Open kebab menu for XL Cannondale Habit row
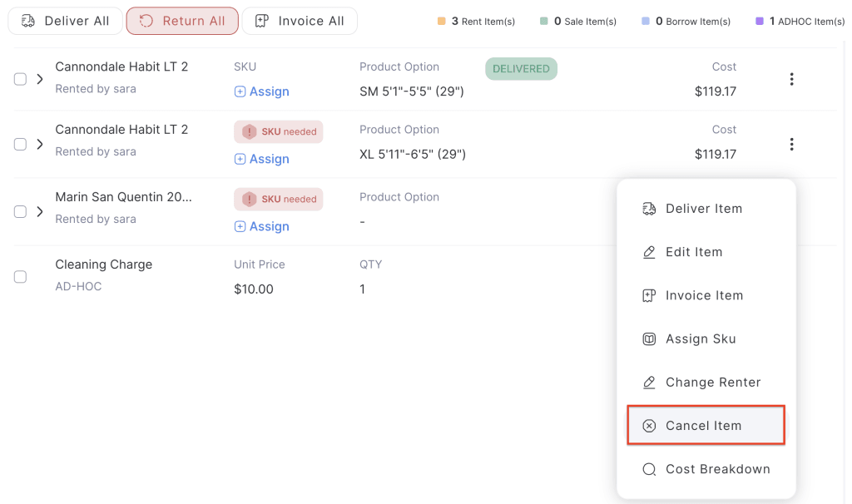Image resolution: width=852 pixels, height=504 pixels. [791, 144]
